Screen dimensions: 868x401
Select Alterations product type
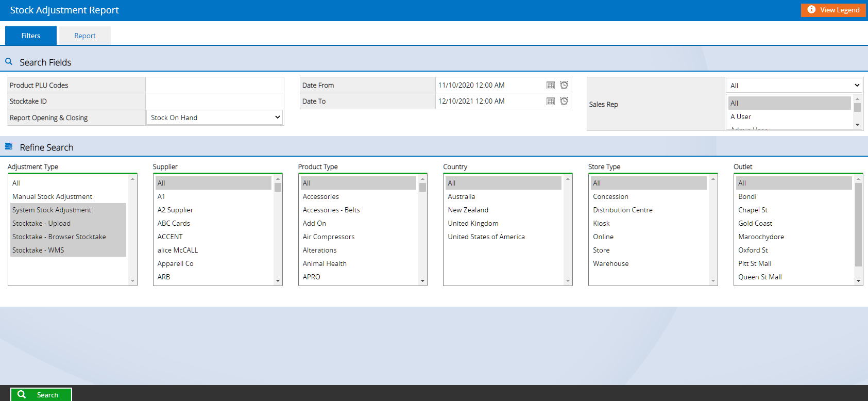pyautogui.click(x=359, y=250)
